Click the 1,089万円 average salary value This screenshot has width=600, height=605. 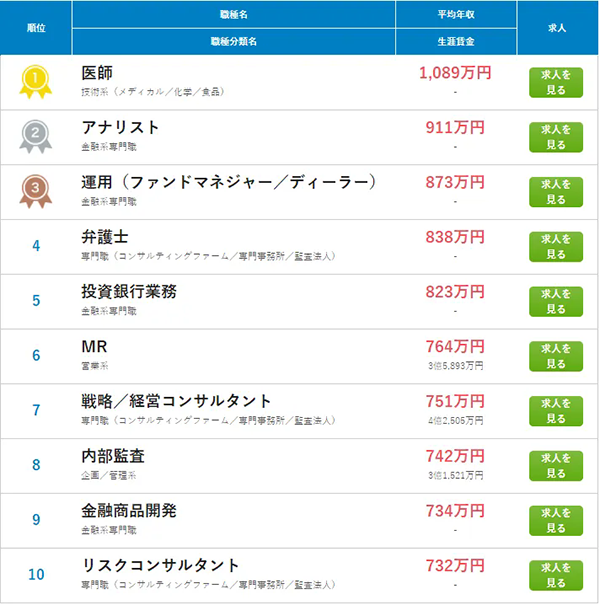coord(455,73)
